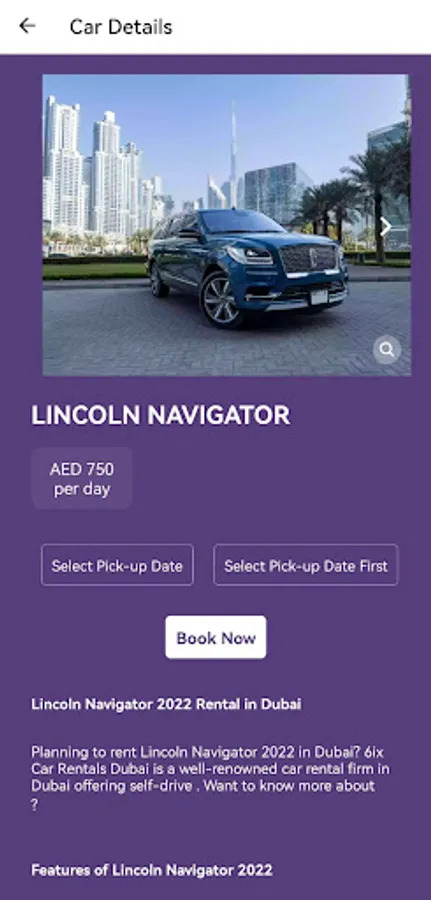Image resolution: width=431 pixels, height=900 pixels.
Task: Click the Car Details page title
Action: pos(121,26)
